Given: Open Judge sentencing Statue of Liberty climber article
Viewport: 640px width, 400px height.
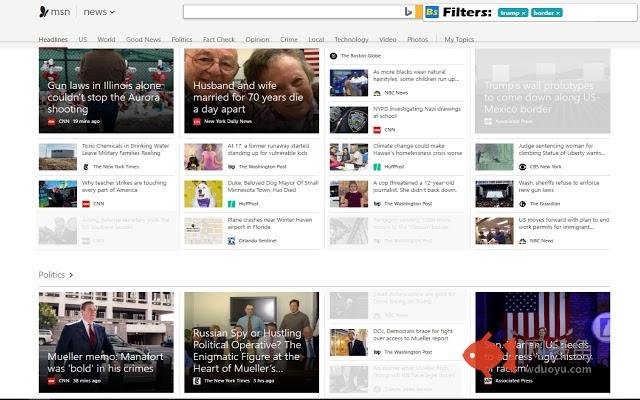Looking at the screenshot, I should click(562, 149).
